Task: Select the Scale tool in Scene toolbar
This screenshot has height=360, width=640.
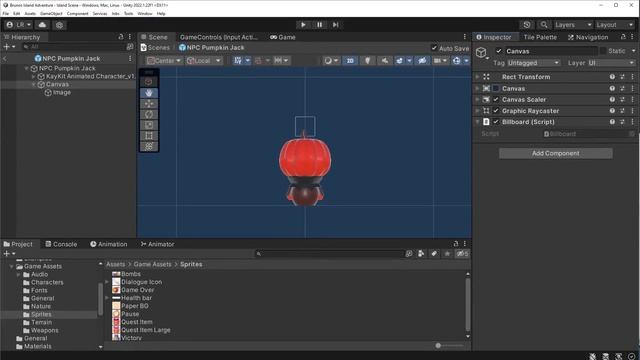Action: click(x=149, y=125)
